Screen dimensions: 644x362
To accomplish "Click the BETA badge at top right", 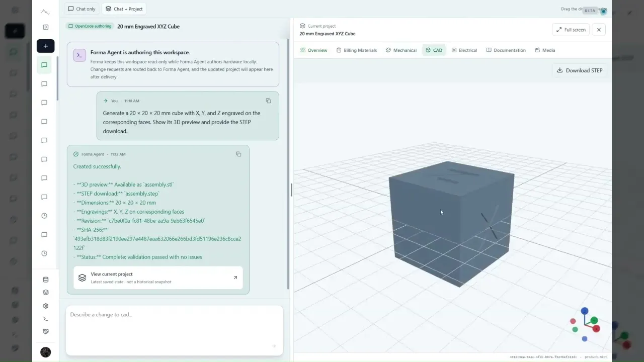I will [590, 11].
